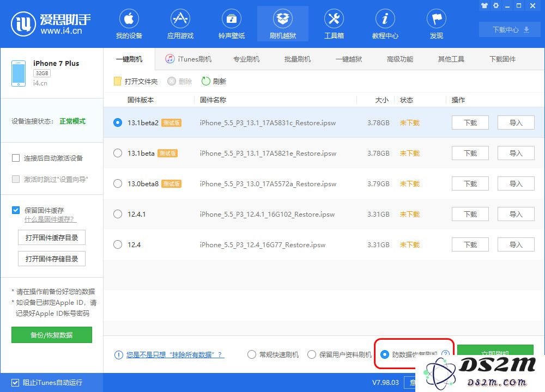
Task: Switch to 批量刷机 tab
Action: 298,59
